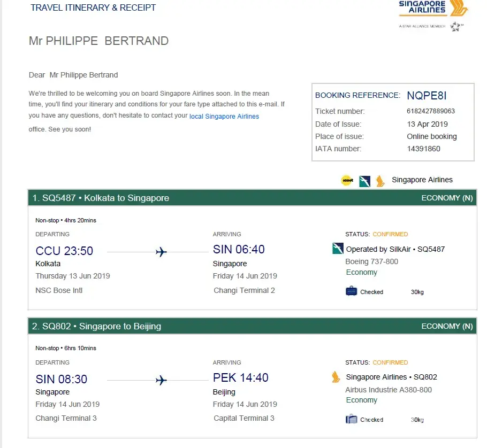Click the airplane icon between CCU and SIN
Image resolution: width=487 pixels, height=448 pixels.
161,252
